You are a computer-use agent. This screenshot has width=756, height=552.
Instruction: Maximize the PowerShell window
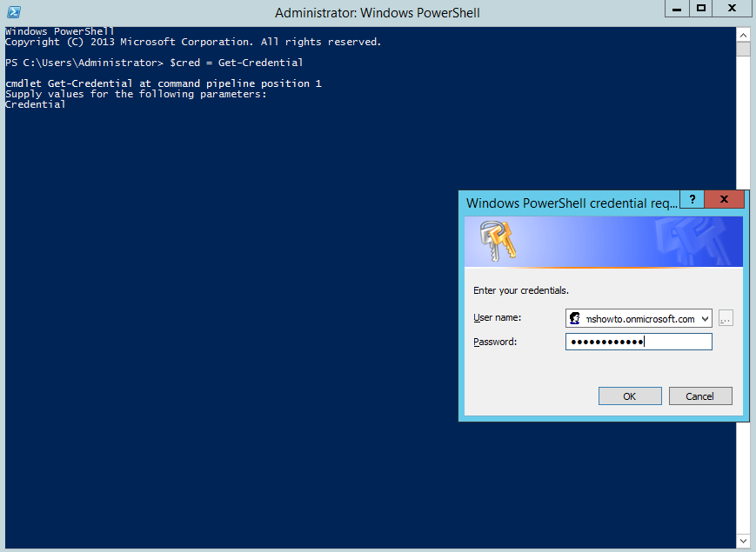(701, 9)
